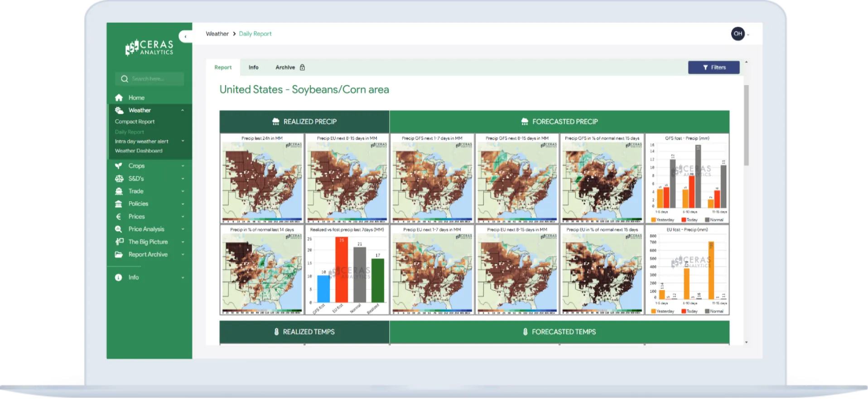Expand Intra day weather alert chevron
Image resolution: width=868 pixels, height=407 pixels.
(183, 141)
